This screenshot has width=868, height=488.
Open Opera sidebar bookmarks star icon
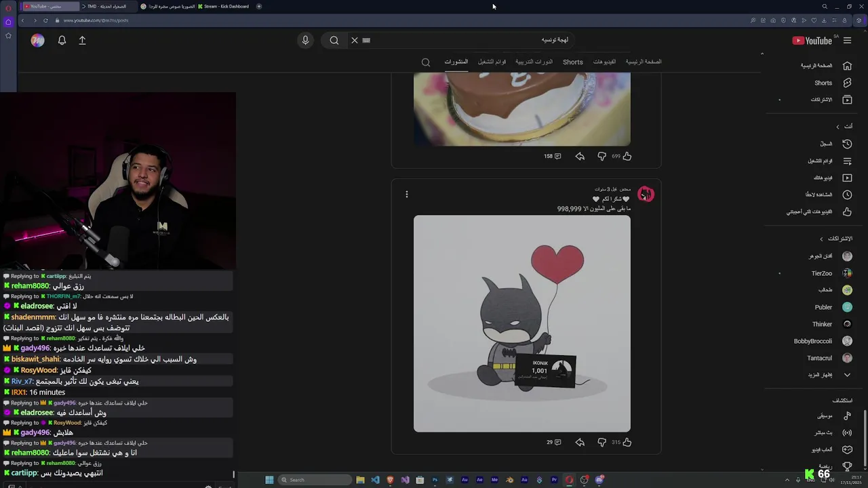point(8,35)
